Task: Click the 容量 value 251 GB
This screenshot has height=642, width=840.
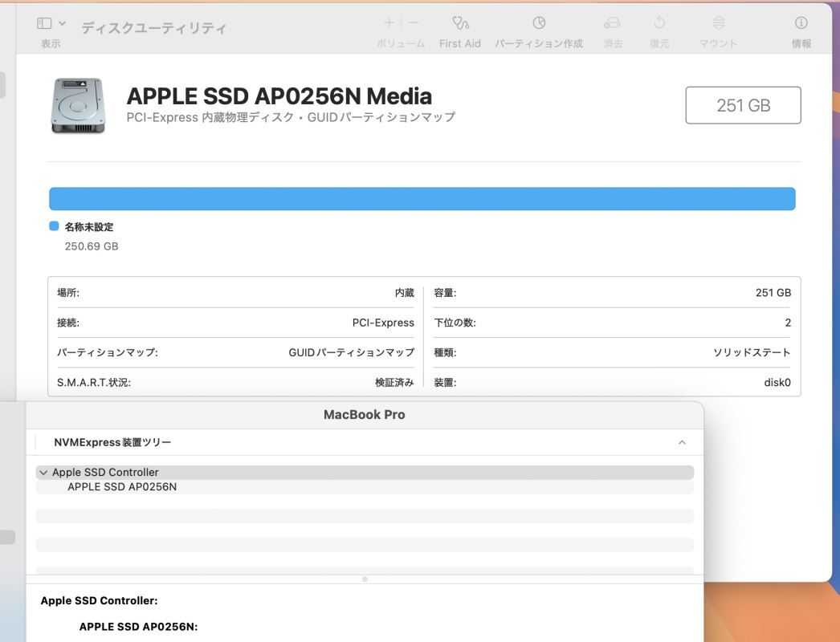Action: [x=773, y=293]
